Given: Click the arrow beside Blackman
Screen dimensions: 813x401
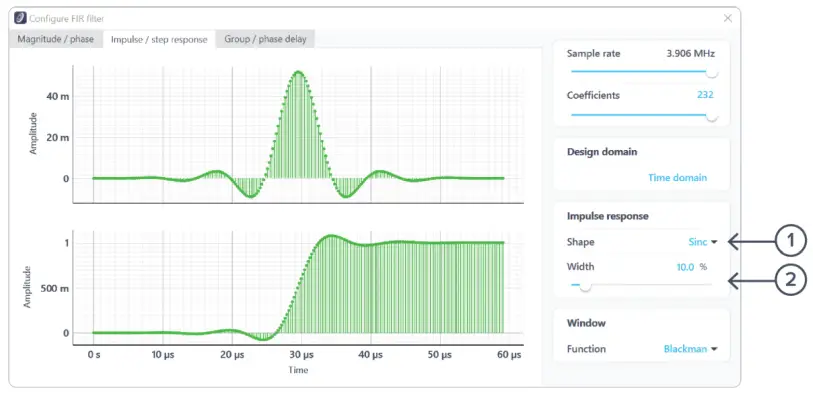Looking at the screenshot, I should pos(714,349).
